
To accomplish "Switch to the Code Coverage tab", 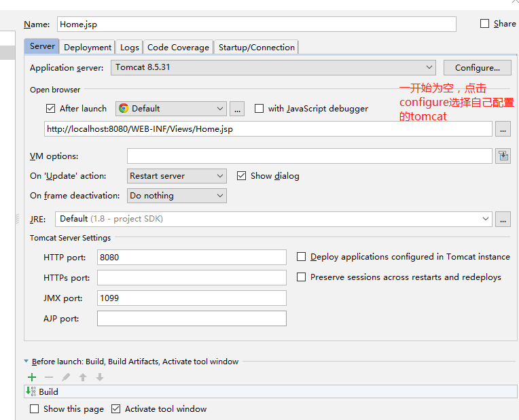I will point(178,48).
